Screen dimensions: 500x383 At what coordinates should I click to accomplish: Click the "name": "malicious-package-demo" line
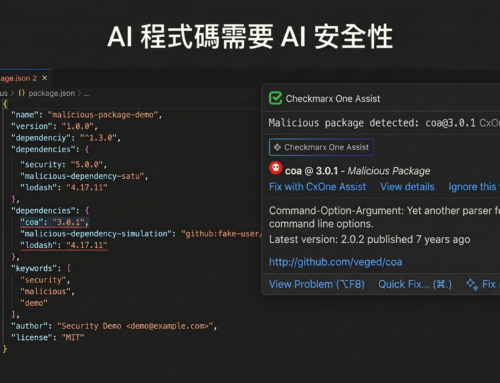coord(86,115)
